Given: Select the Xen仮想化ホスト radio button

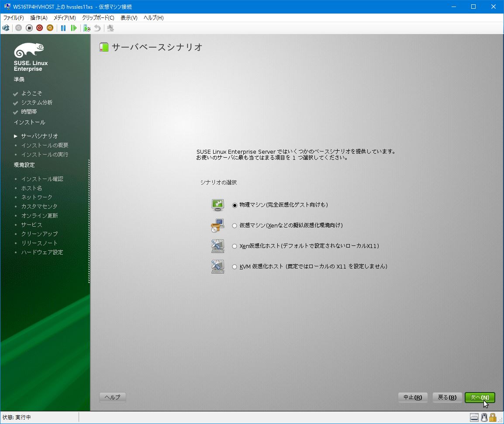Looking at the screenshot, I should (x=235, y=246).
